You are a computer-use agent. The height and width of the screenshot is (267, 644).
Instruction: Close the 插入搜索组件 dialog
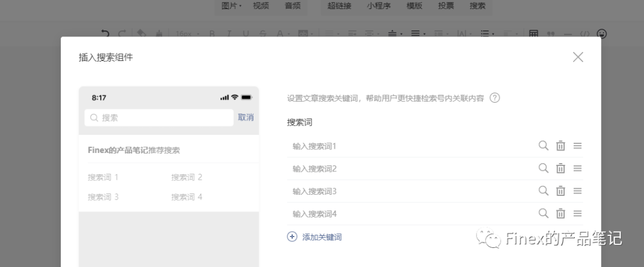[578, 57]
